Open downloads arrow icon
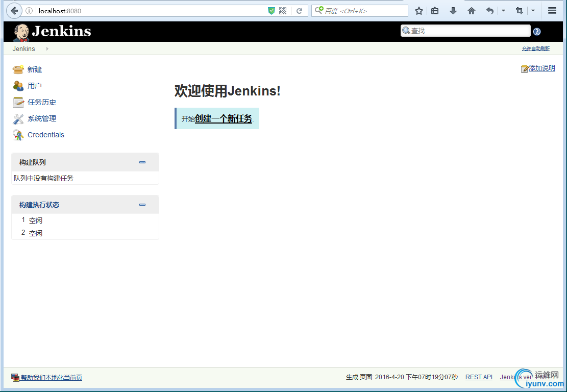Viewport: 567px width, 392px height. pyautogui.click(x=453, y=11)
